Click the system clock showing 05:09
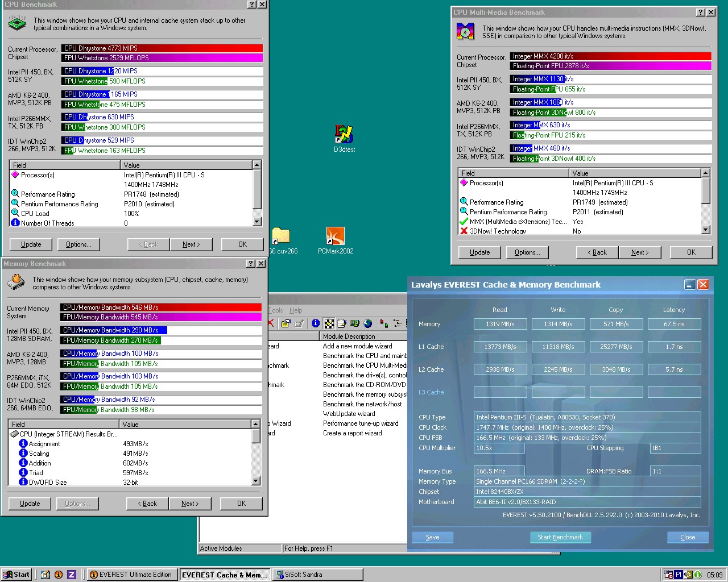Viewport: 728px width, 582px height. point(715,575)
